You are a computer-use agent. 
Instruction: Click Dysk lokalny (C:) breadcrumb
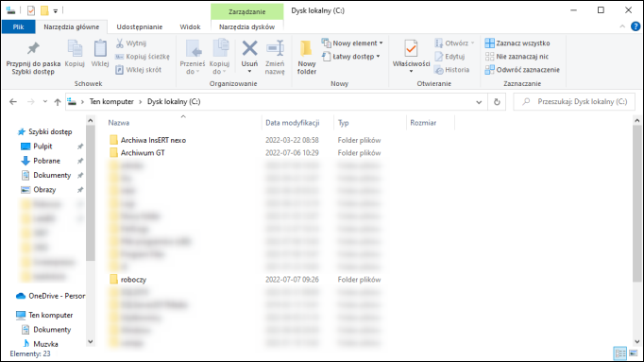[x=174, y=101]
